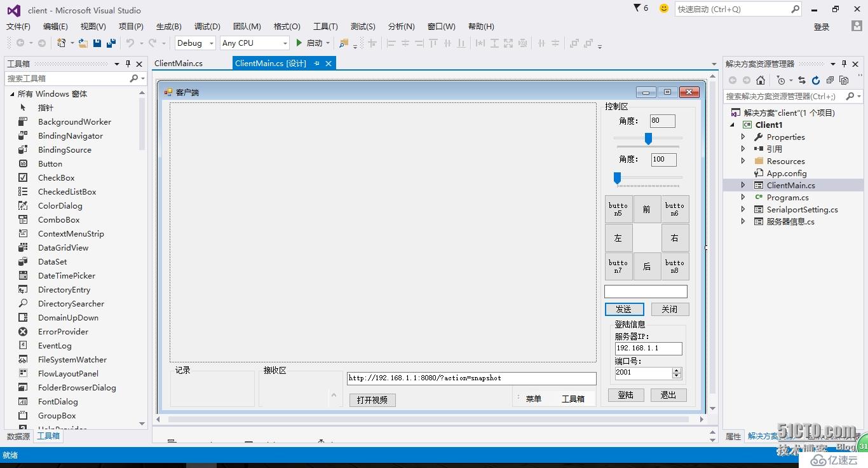Switch to 数据源 tab at bottom left
The height and width of the screenshot is (468, 868).
coord(18,436)
